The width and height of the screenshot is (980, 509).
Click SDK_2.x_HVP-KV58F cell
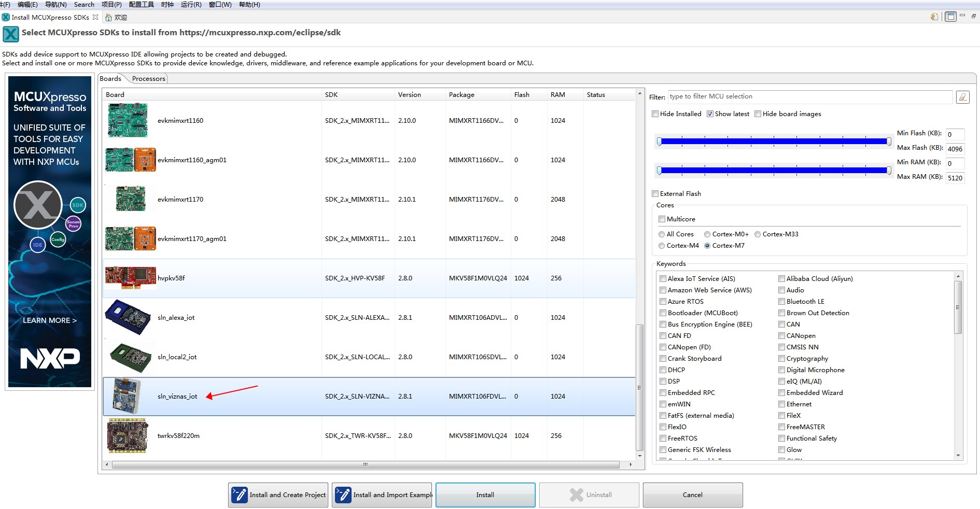[355, 278]
